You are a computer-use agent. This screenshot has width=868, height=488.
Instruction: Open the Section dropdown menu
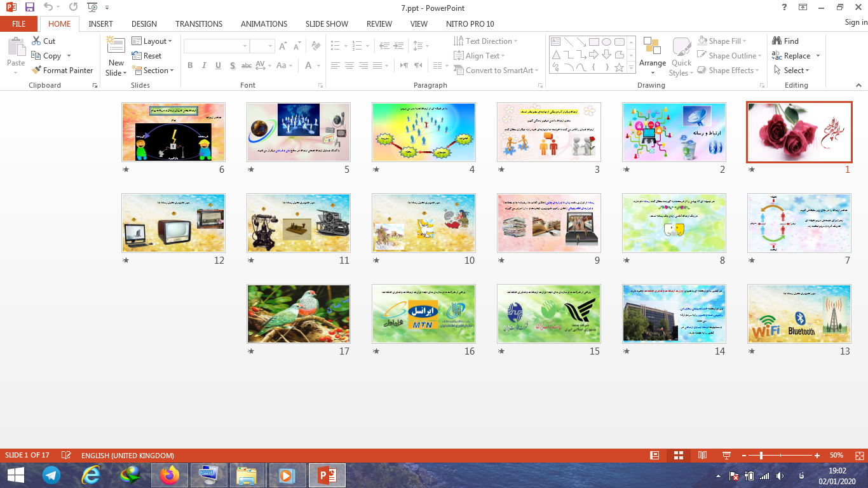point(153,71)
